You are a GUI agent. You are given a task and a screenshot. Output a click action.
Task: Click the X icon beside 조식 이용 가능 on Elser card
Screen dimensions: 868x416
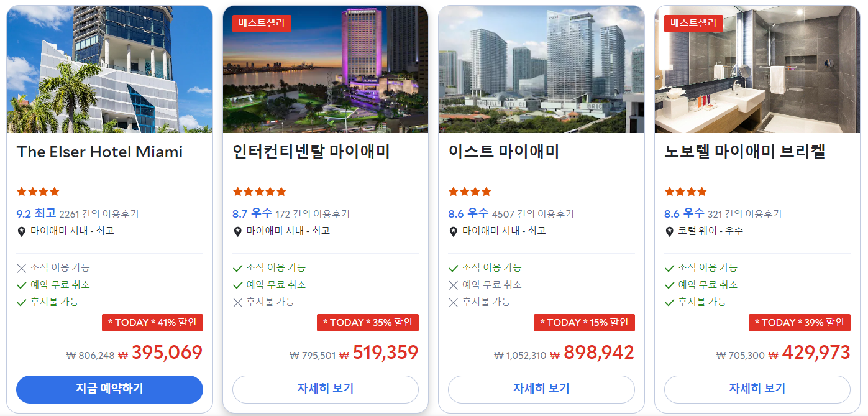click(x=22, y=268)
